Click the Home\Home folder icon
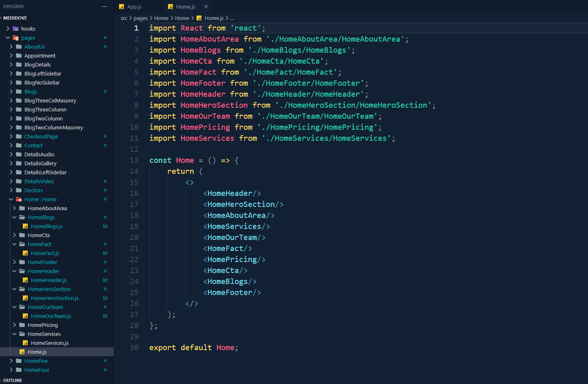The height and width of the screenshot is (384, 588). point(19,199)
